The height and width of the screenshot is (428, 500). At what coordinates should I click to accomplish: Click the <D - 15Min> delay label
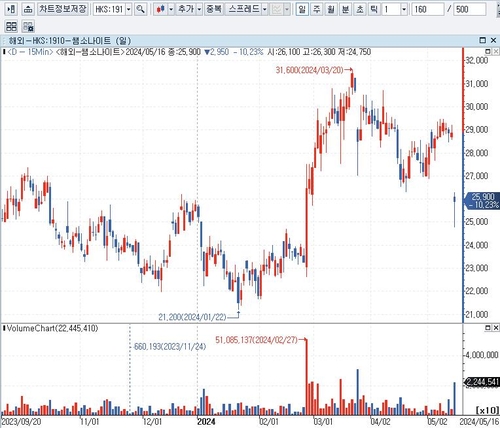[x=30, y=52]
